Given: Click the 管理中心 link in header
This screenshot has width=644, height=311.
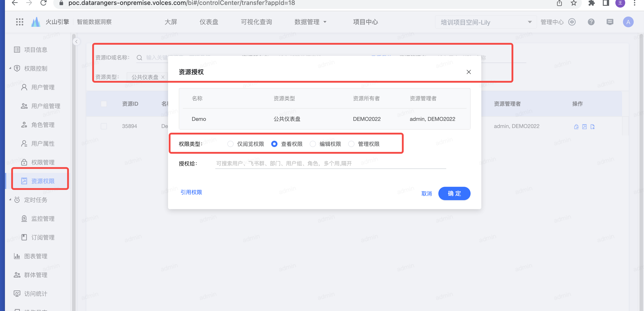Looking at the screenshot, I should point(552,22).
